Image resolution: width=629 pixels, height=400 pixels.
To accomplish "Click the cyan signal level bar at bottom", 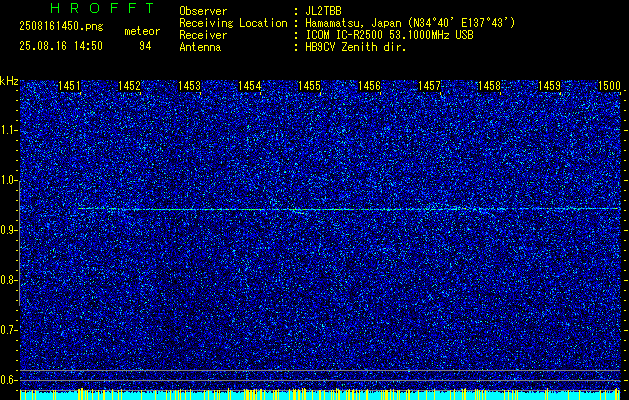I will tap(320, 395).
